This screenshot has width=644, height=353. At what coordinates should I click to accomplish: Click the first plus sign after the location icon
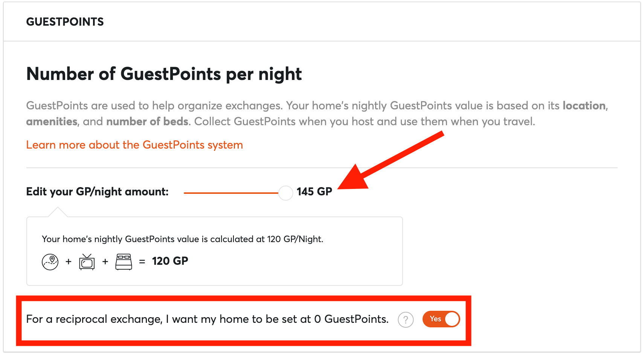(x=69, y=261)
